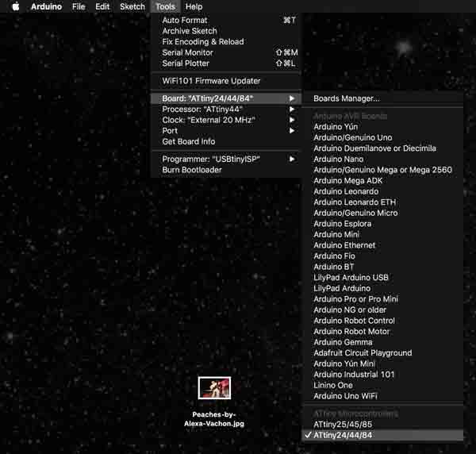The image size is (476, 454).
Task: Pick the Arduino Esplora board
Action: tap(383, 224)
